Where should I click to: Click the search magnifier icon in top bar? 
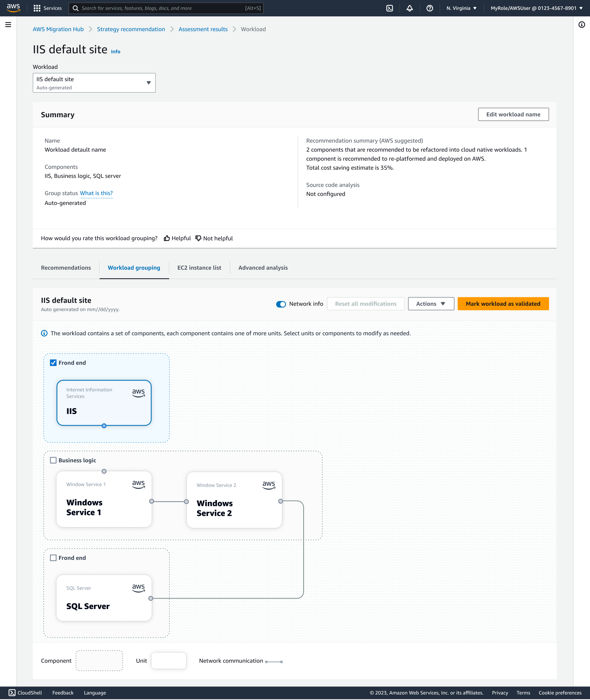pyautogui.click(x=76, y=8)
